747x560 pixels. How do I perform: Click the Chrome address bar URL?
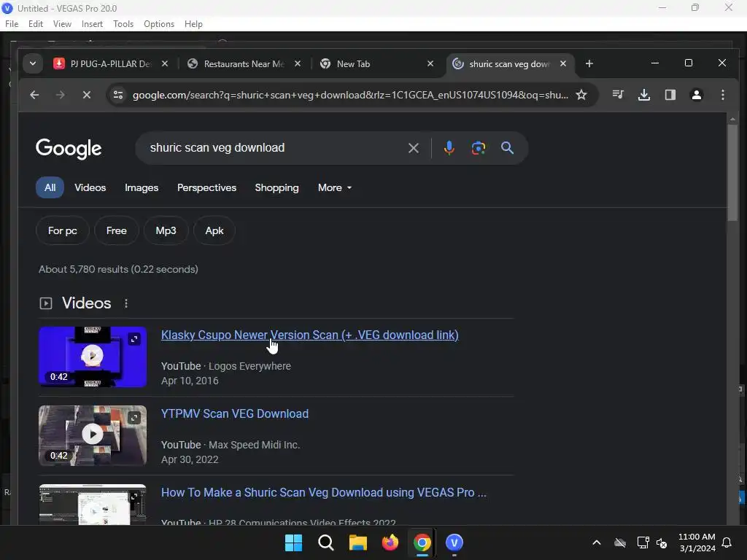350,95
